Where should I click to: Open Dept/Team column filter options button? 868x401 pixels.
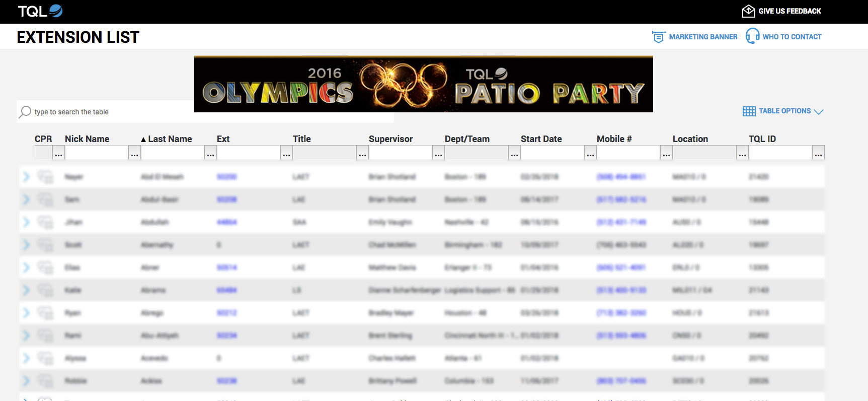pyautogui.click(x=515, y=153)
